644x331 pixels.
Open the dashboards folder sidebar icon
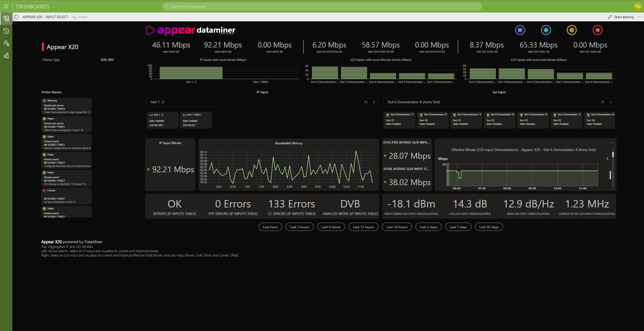(x=6, y=18)
